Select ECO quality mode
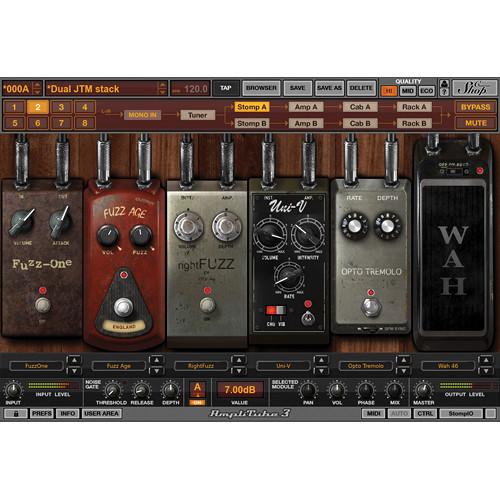Screen dimensions: 500x500 point(426,91)
